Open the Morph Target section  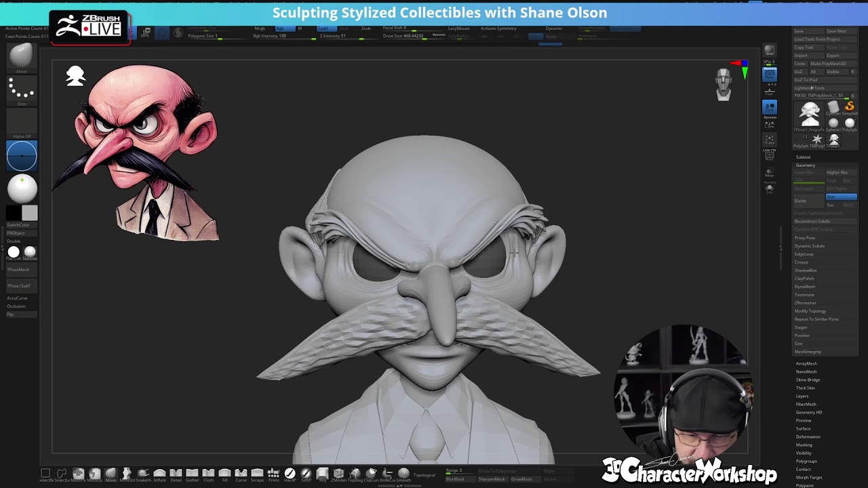(808, 478)
